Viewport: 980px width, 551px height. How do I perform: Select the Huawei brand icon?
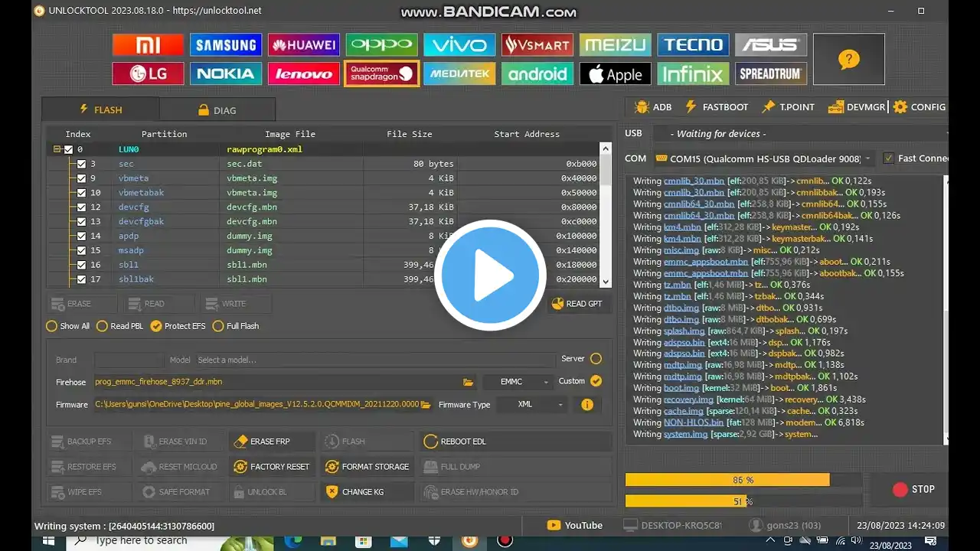tap(304, 45)
